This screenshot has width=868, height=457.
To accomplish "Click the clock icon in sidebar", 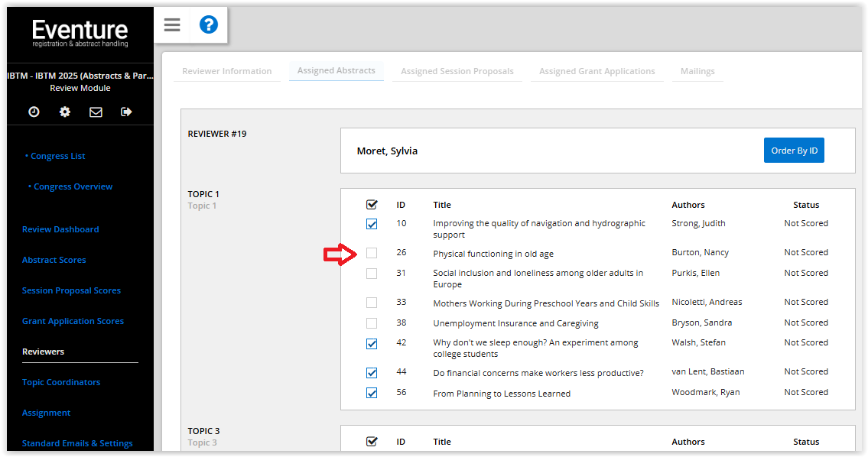I will point(34,112).
